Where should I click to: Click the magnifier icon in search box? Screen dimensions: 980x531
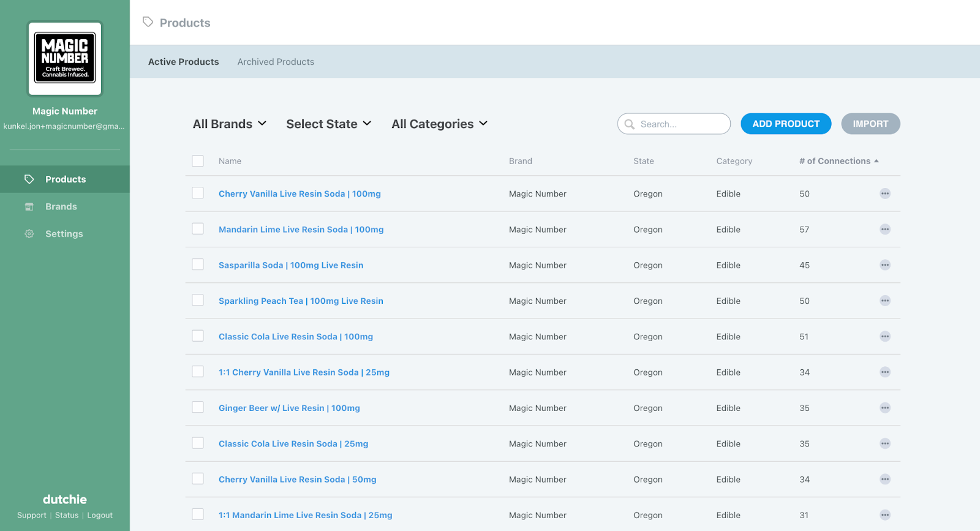click(629, 124)
